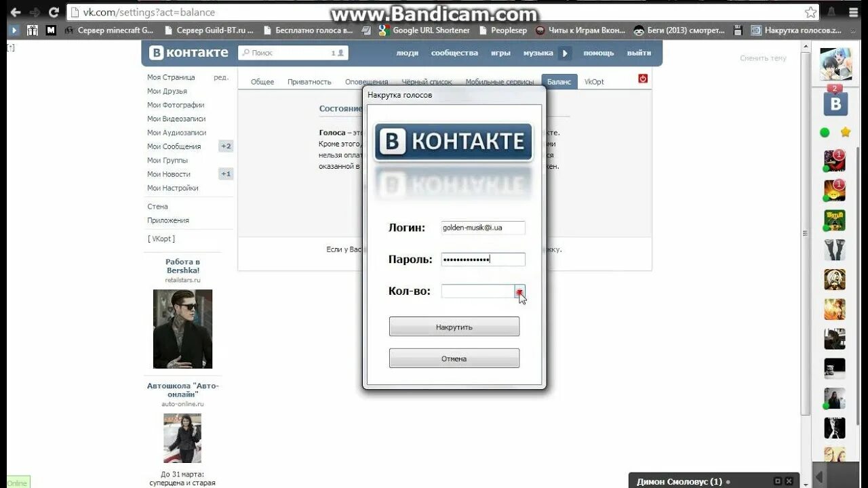
Task: Open Мои Аудиозаписи in sidebar
Action: click(x=176, y=133)
